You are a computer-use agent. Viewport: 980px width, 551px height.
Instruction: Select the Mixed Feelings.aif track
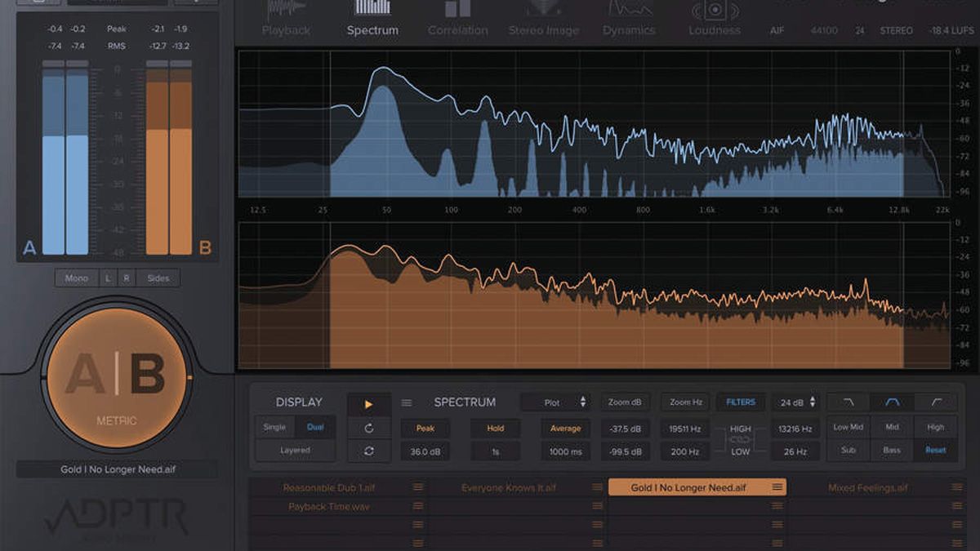point(867,487)
